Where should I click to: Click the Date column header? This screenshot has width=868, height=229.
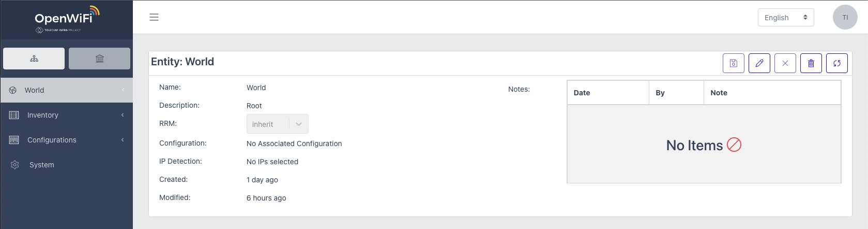582,93
